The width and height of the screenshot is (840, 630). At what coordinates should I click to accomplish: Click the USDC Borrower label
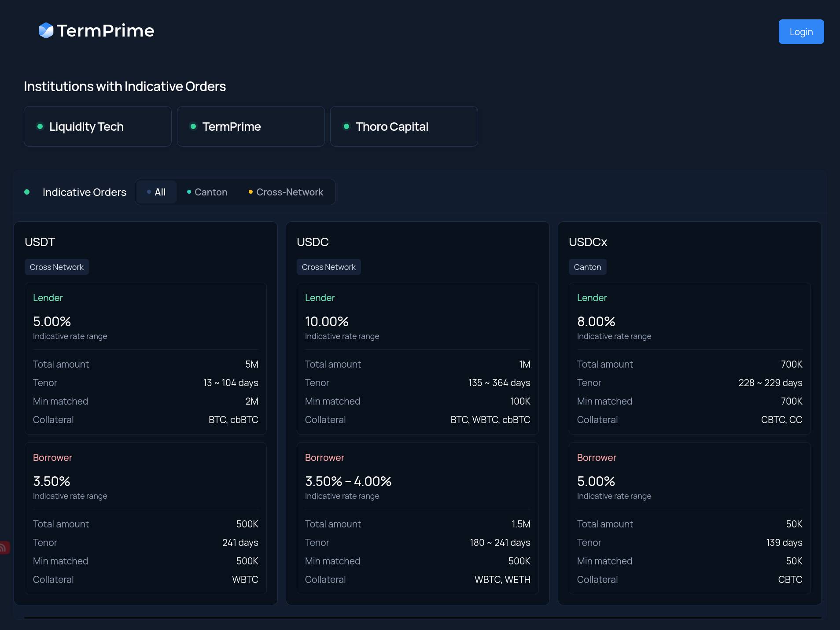[x=324, y=457]
